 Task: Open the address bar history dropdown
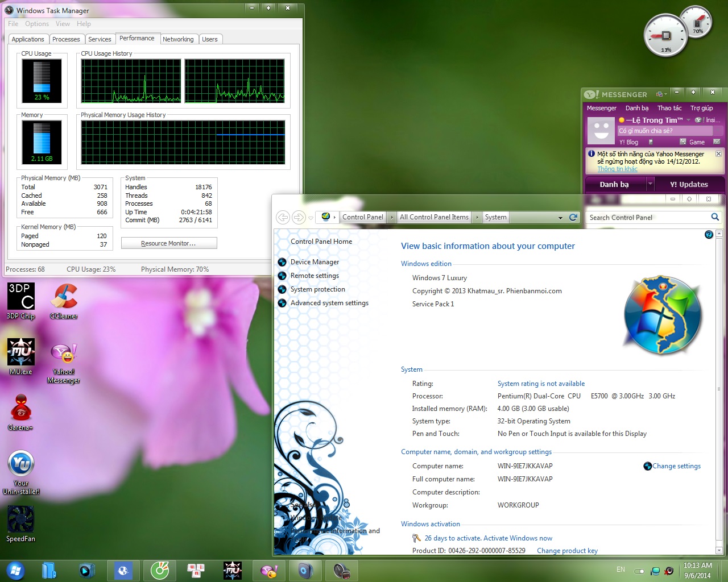coord(560,217)
